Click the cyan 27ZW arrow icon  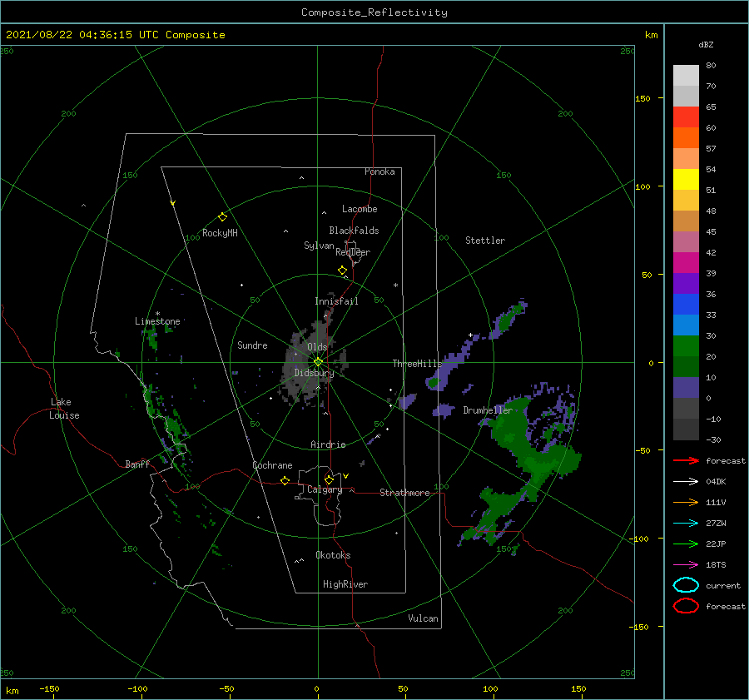686,524
